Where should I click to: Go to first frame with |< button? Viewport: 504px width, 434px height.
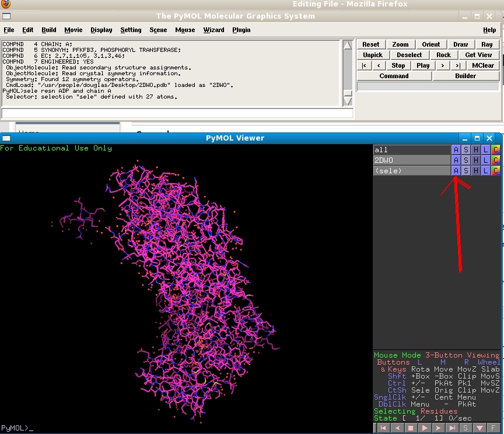(x=364, y=65)
